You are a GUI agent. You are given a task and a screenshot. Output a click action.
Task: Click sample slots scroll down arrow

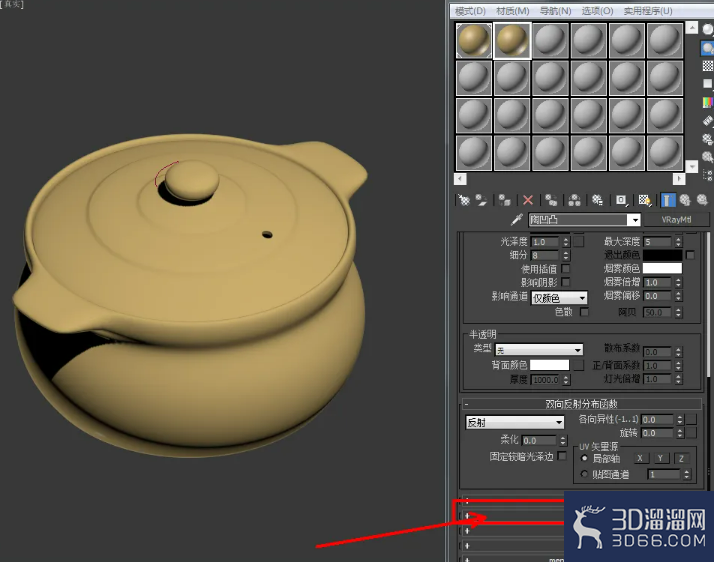(x=692, y=166)
